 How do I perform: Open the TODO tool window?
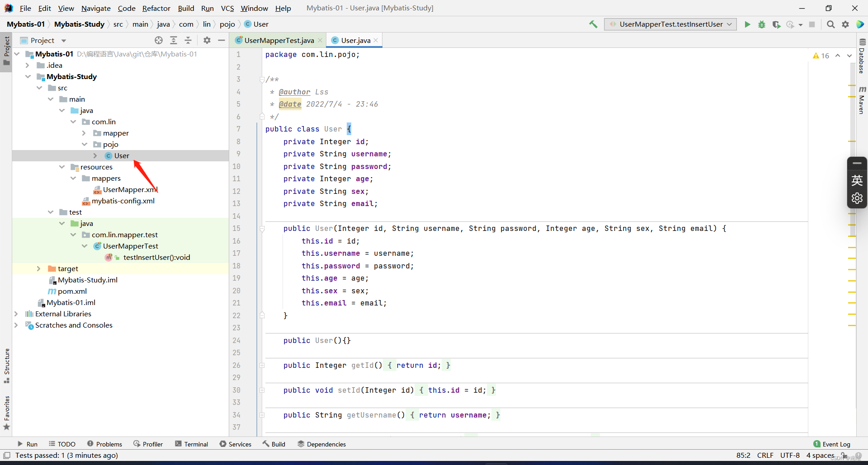pos(62,444)
